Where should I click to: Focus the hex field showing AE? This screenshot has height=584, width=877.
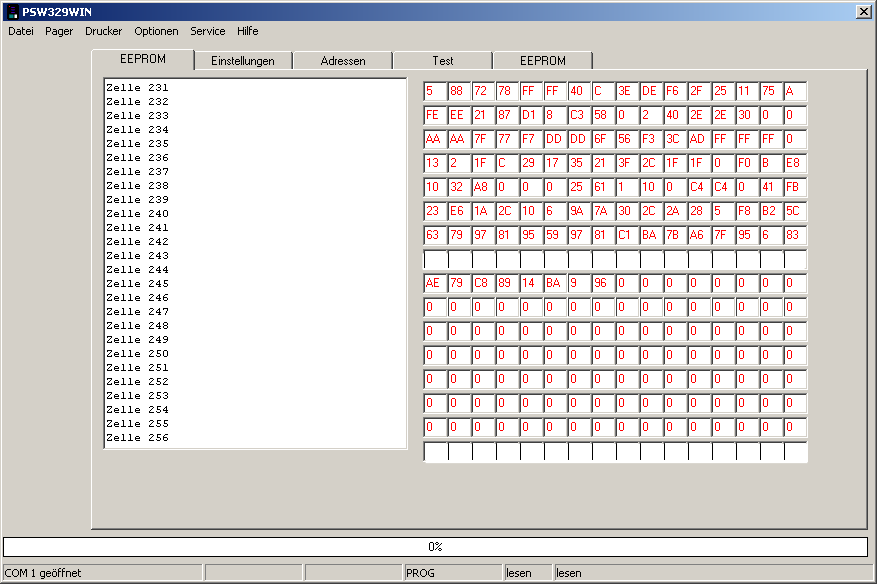(435, 283)
